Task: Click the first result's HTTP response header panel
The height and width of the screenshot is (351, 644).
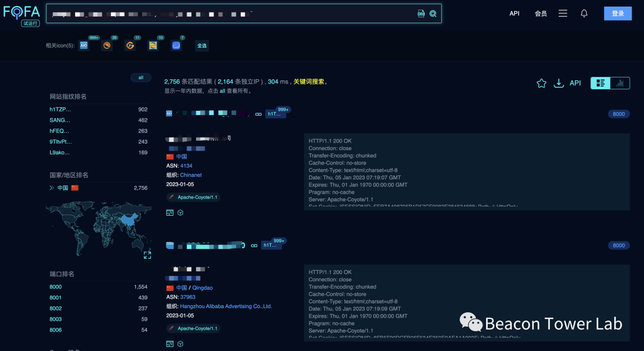Action: tap(467, 172)
